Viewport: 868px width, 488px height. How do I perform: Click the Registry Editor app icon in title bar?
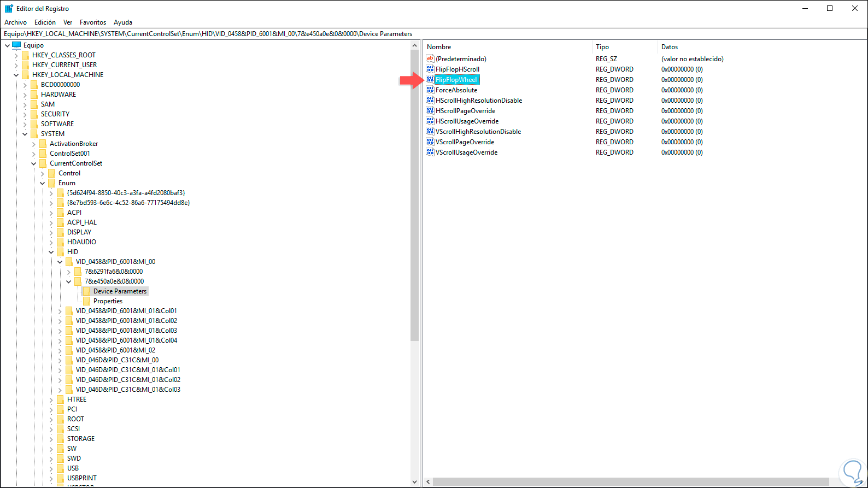[9, 9]
